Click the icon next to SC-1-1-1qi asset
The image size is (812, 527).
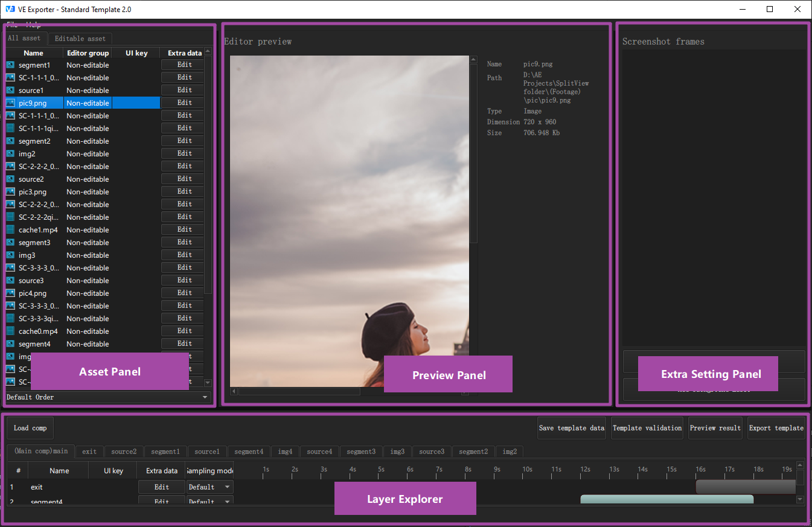[10, 128]
